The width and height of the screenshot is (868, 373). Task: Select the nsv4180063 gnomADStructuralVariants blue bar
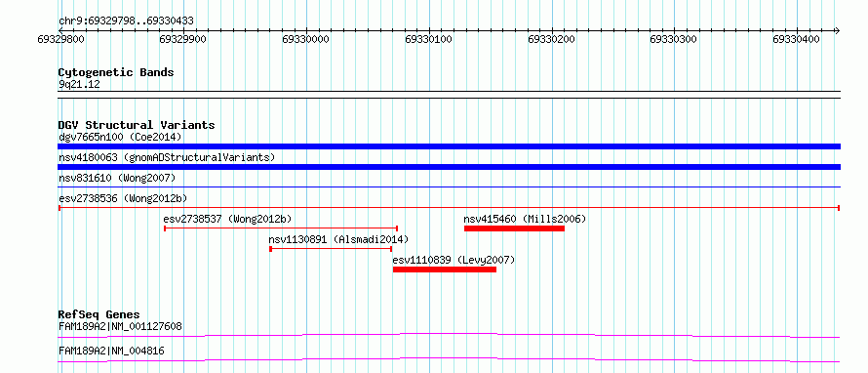[449, 167]
